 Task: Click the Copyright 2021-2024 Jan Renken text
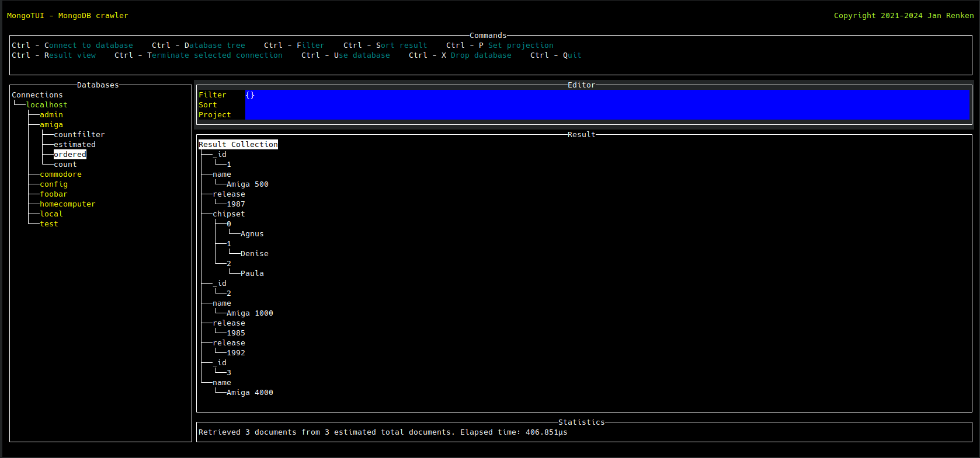[904, 16]
